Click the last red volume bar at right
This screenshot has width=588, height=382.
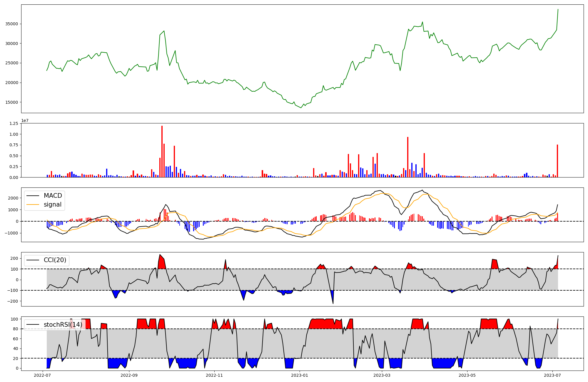[x=557, y=161]
